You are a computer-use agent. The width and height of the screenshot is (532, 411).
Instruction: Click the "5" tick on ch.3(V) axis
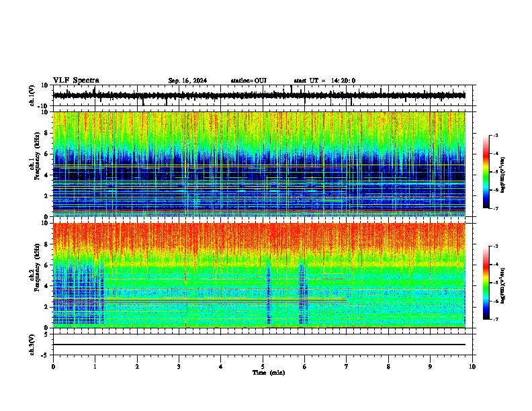46,334
